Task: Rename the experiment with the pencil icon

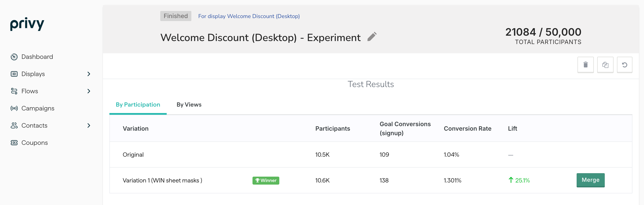Action: point(372,37)
